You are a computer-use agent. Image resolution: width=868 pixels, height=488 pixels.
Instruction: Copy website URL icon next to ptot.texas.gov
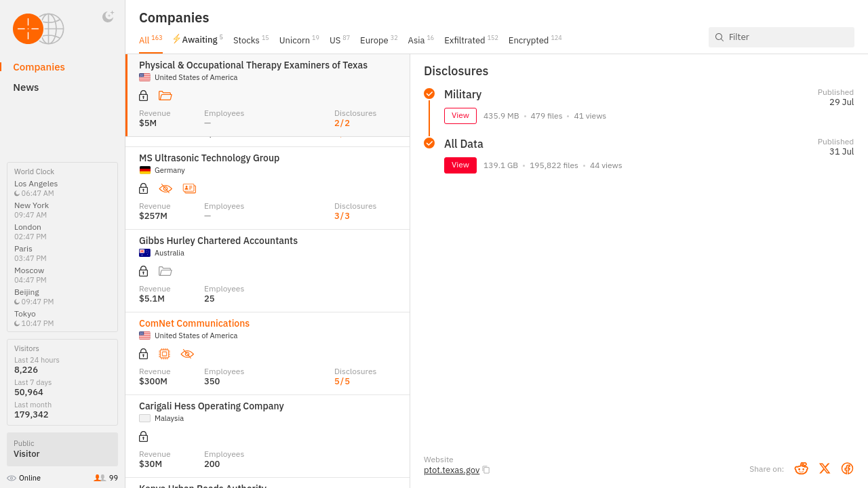486,470
